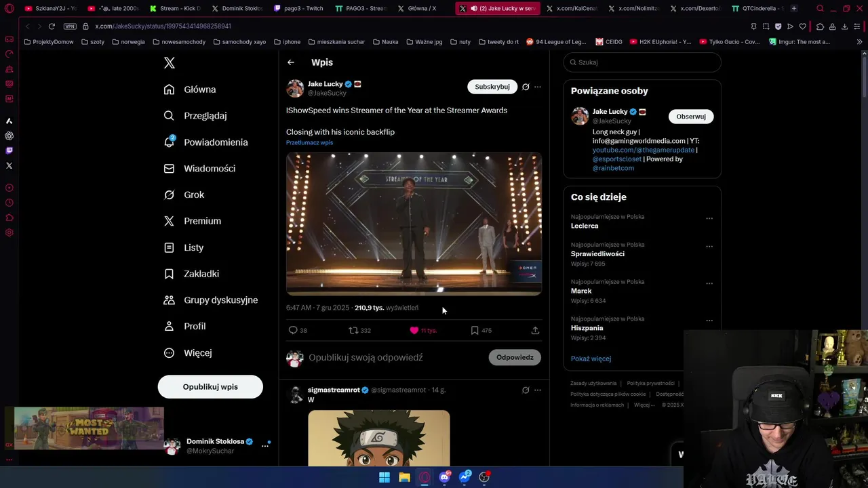Reload the page with the refresh icon
868x488 pixels.
pyautogui.click(x=52, y=26)
